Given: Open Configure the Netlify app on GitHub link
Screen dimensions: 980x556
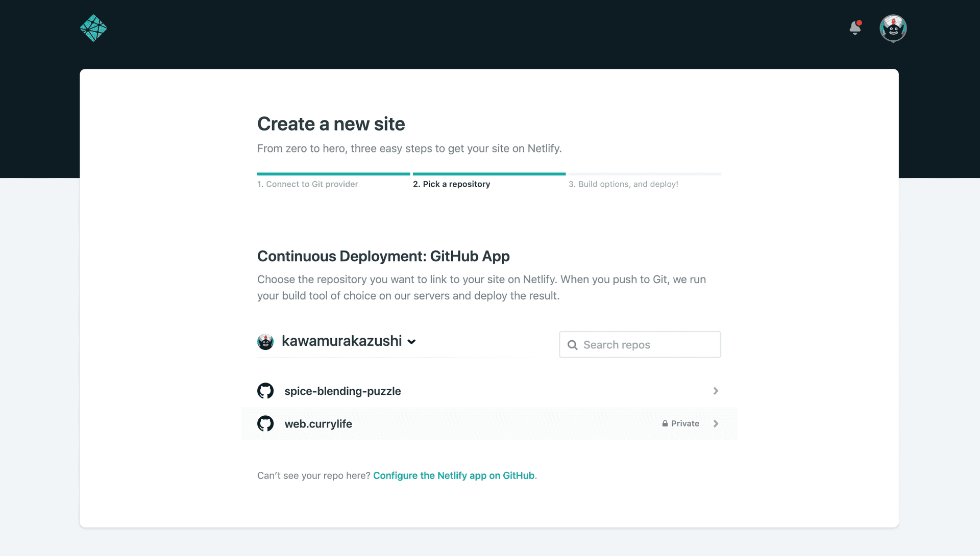Looking at the screenshot, I should click(454, 475).
